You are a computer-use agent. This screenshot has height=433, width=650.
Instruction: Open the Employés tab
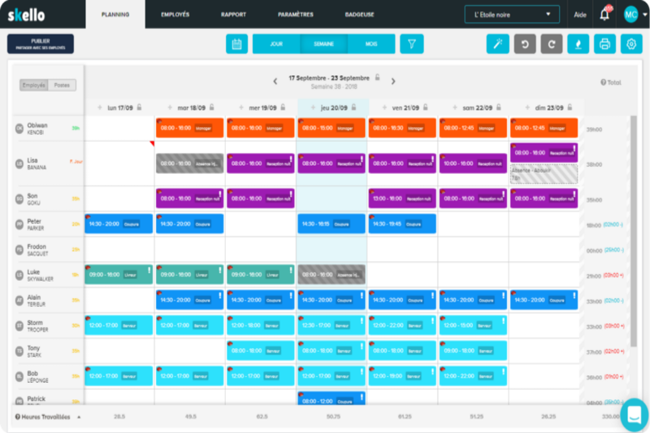click(175, 15)
